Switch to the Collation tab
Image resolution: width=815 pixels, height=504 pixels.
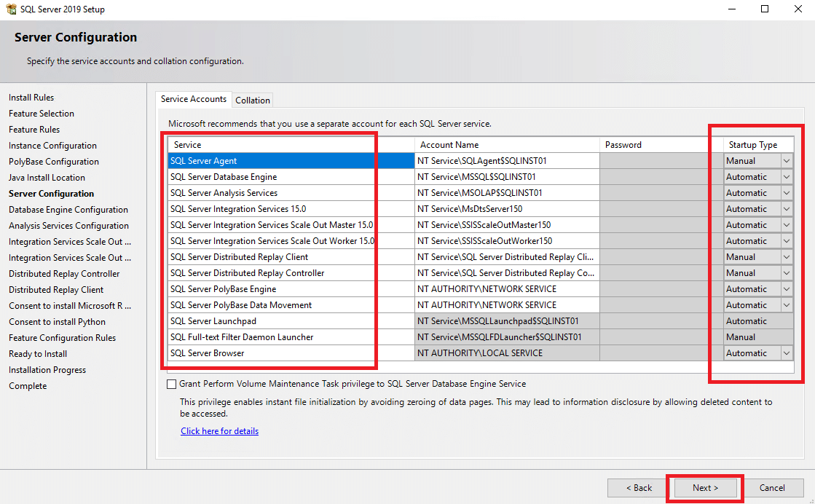[253, 101]
